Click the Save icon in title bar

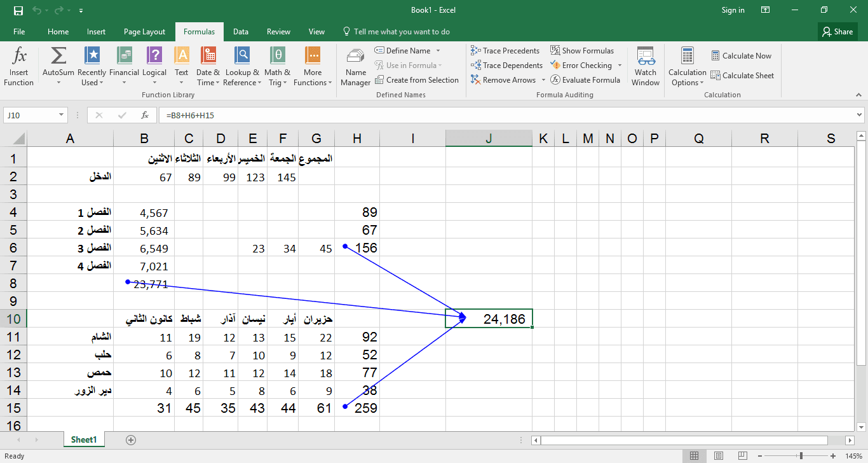point(18,11)
